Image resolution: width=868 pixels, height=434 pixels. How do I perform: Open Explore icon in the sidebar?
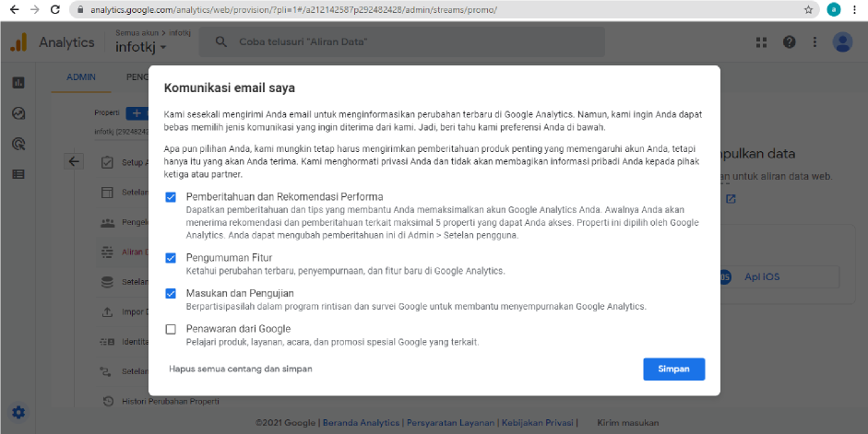(x=18, y=113)
